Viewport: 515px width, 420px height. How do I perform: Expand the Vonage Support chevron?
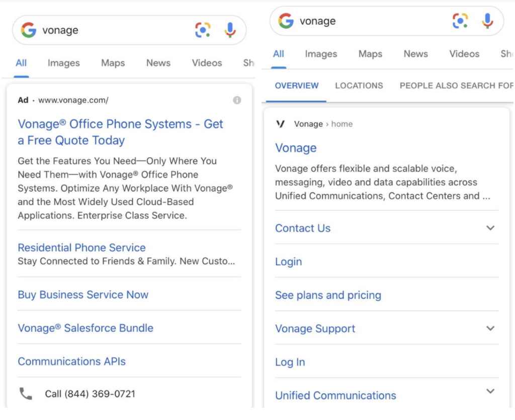pyautogui.click(x=490, y=328)
